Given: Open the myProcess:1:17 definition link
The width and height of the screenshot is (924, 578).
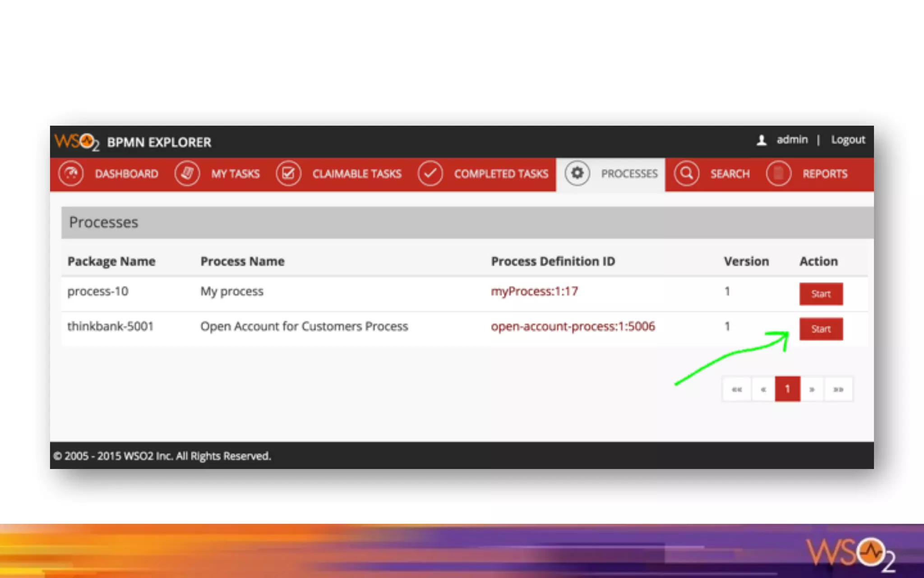Looking at the screenshot, I should click(x=534, y=291).
